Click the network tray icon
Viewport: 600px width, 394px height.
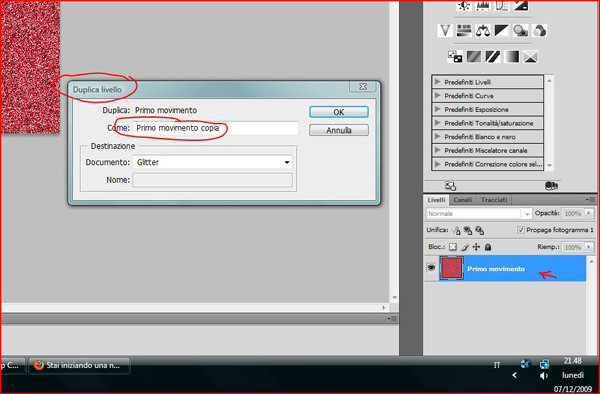[x=544, y=364]
